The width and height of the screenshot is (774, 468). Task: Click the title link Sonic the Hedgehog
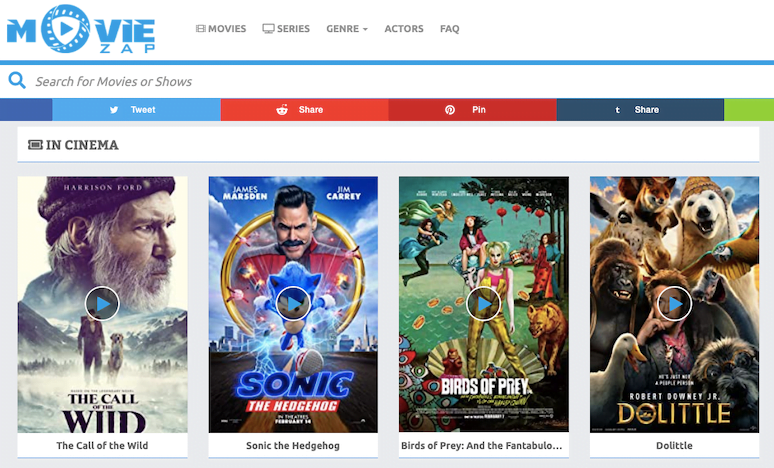click(293, 445)
